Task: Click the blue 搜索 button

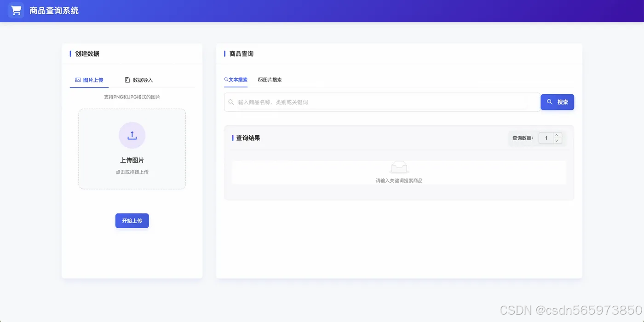Action: coord(558,102)
